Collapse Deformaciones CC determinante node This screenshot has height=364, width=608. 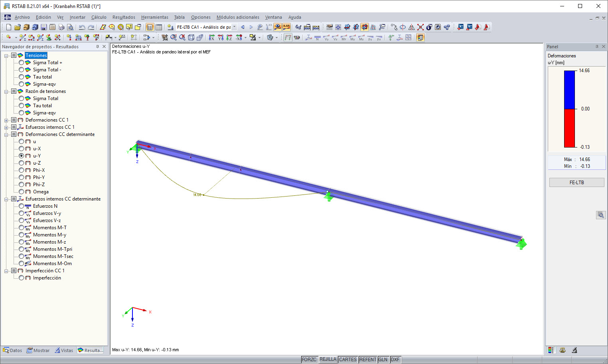click(6, 135)
